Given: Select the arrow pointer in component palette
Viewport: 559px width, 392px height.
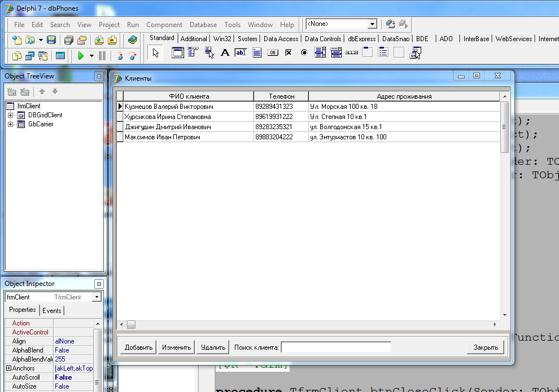Looking at the screenshot, I should point(156,53).
